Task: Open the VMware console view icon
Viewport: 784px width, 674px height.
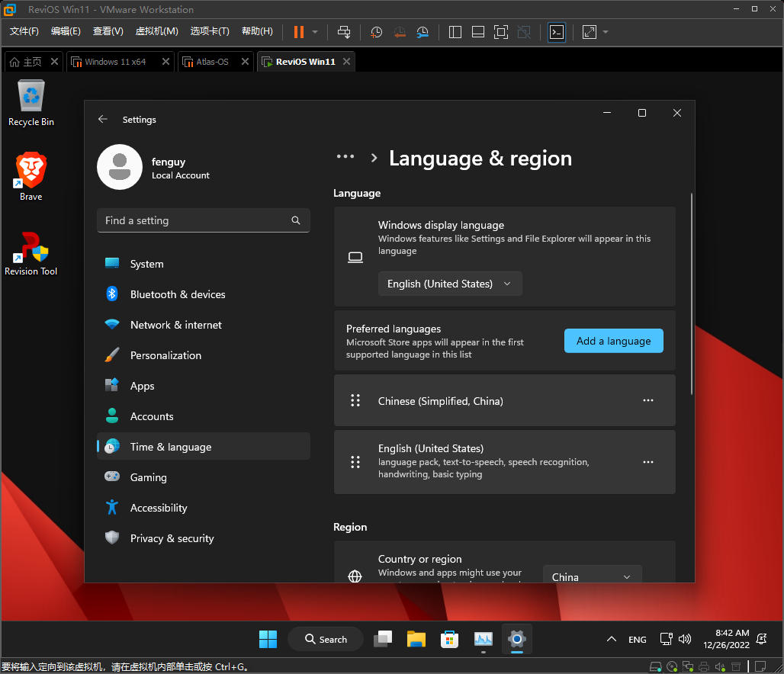Action: 557,32
